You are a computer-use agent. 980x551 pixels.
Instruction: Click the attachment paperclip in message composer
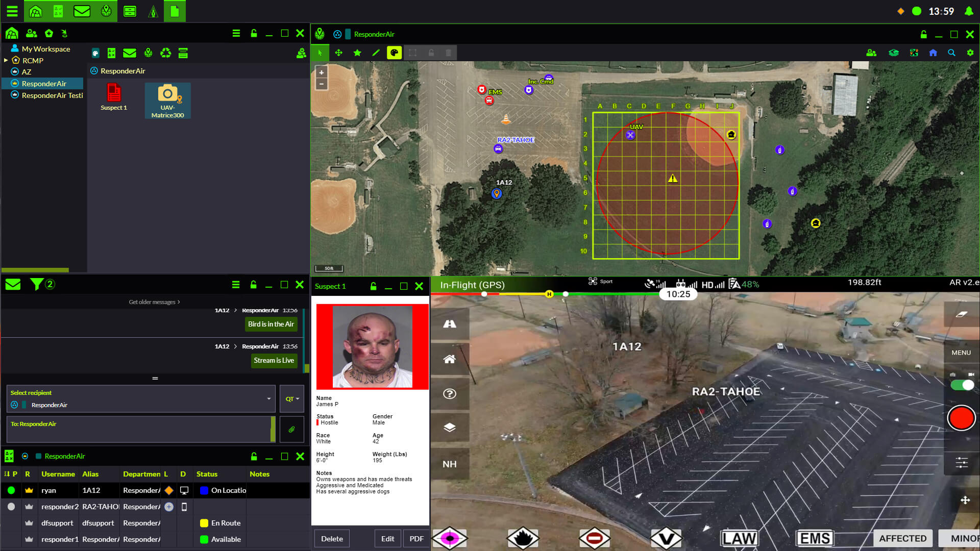pos(291,430)
